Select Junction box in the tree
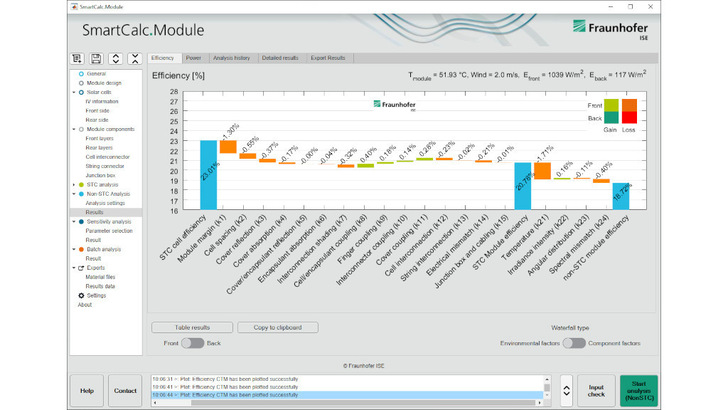Image resolution: width=728 pixels, height=410 pixels. tap(100, 176)
